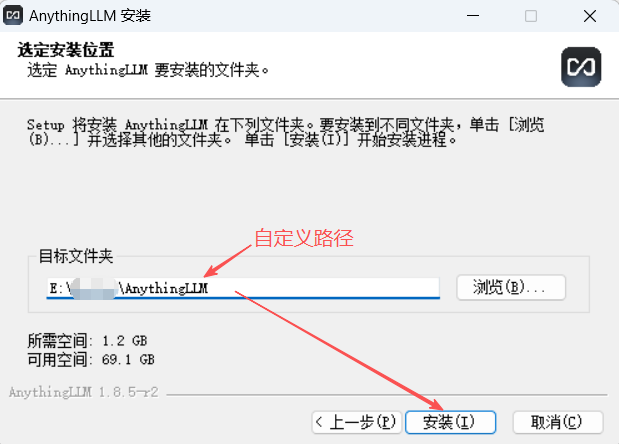Click the AnythingLLM icon in the title bar
The image size is (619, 444).
click(x=13, y=16)
